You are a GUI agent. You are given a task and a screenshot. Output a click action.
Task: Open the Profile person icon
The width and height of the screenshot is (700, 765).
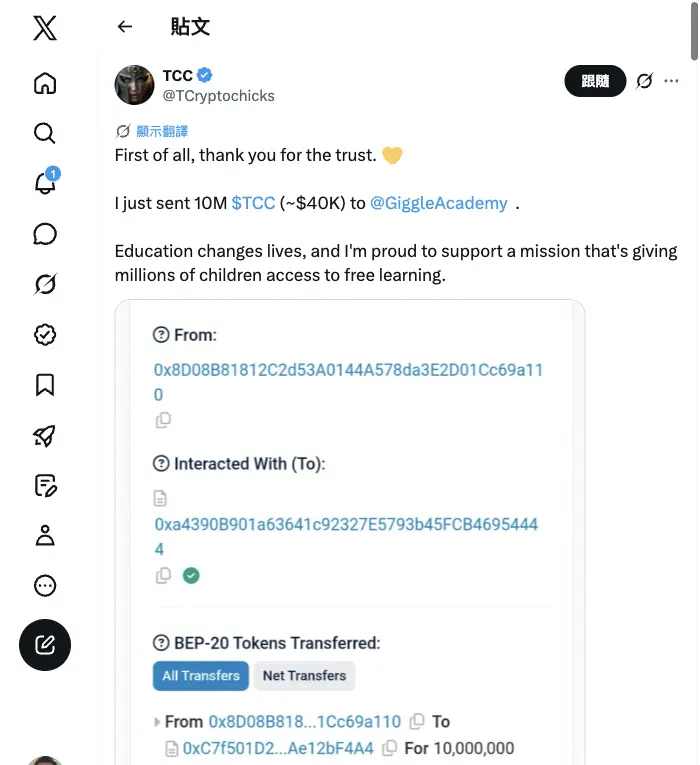pos(45,535)
